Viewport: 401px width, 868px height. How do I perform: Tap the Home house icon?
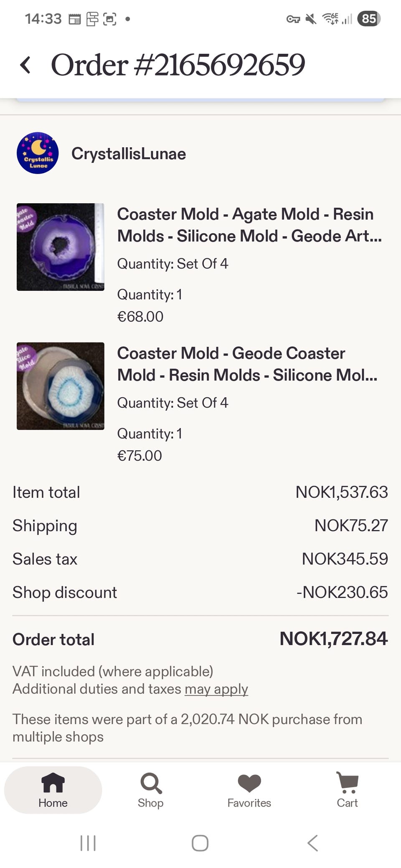(53, 782)
